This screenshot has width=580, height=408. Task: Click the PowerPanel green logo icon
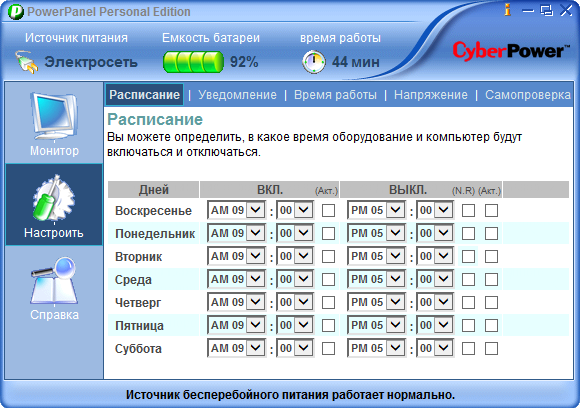16,12
